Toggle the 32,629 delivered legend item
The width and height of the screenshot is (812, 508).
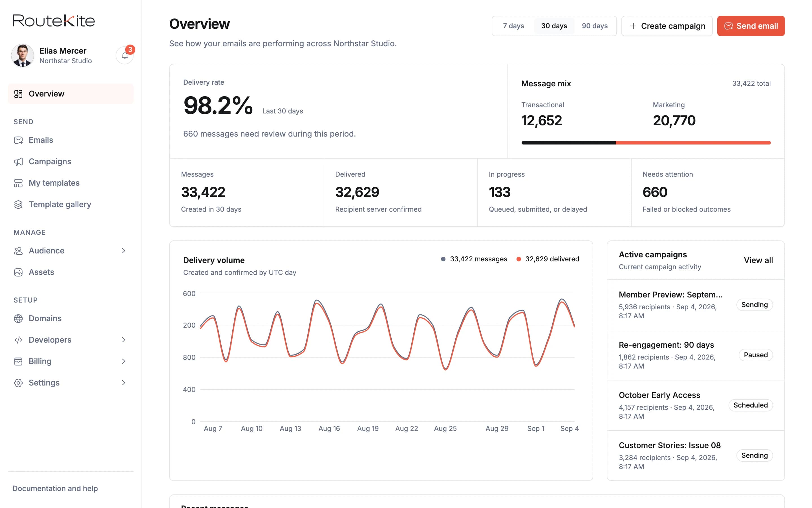pos(548,259)
